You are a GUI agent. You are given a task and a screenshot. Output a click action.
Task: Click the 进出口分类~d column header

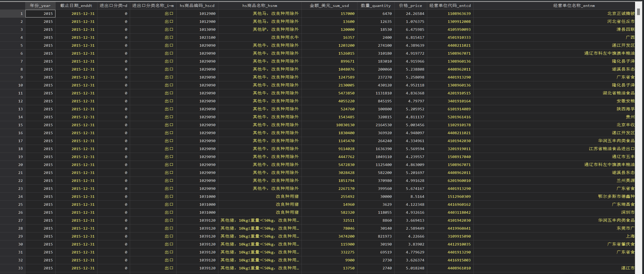click(x=113, y=6)
